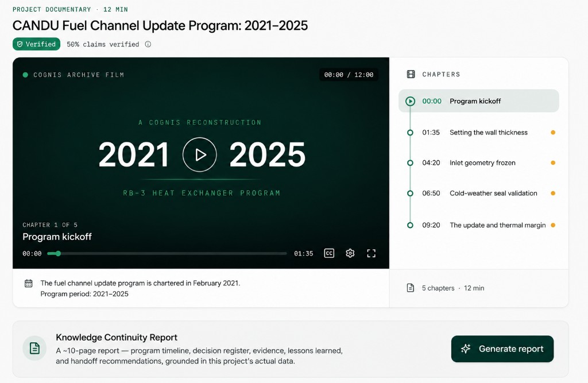
Task: Click sparkle icon on Generate report
Action: [x=466, y=349]
